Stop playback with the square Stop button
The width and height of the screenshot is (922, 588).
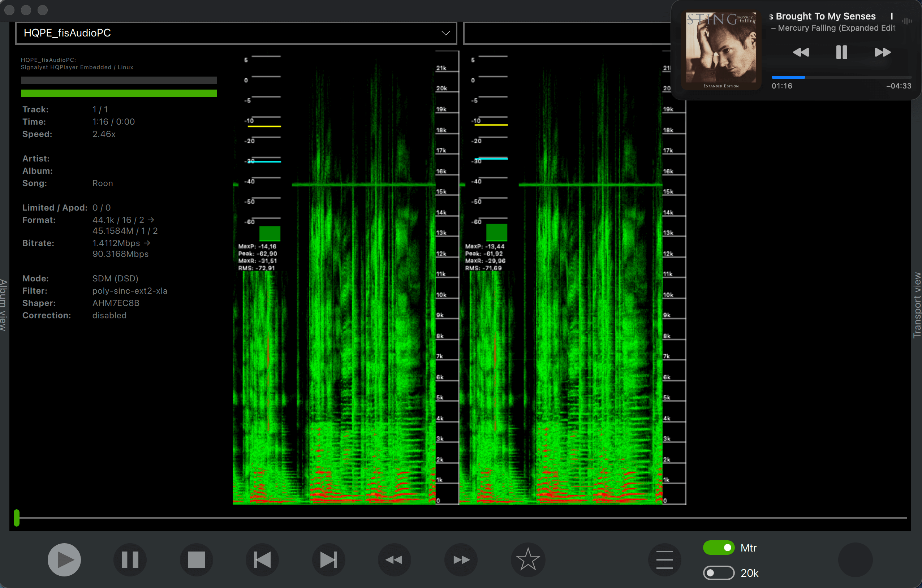click(197, 560)
